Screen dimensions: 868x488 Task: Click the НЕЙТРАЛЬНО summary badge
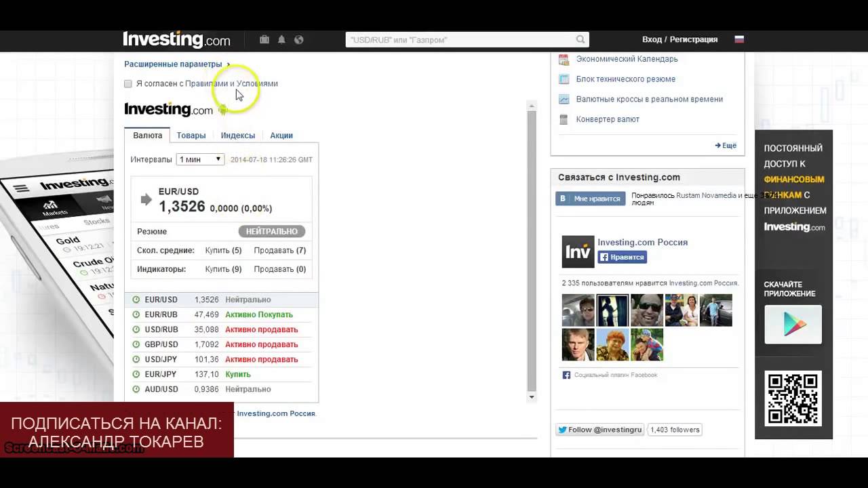pos(271,231)
